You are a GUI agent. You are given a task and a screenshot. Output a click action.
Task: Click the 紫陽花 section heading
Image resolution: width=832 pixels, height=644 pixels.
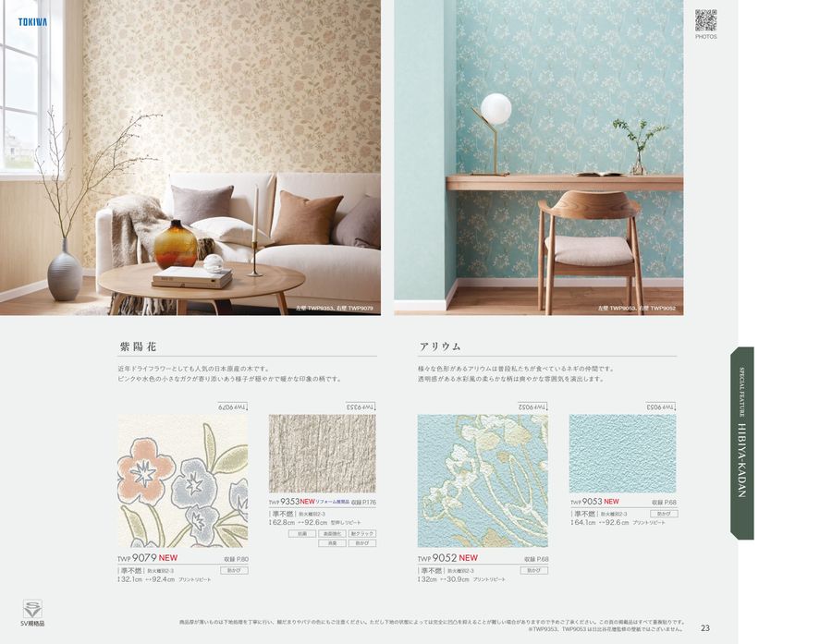pyautogui.click(x=138, y=346)
